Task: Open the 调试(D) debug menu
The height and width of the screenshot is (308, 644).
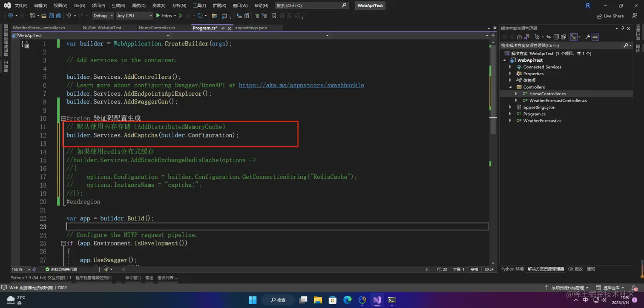Action: [138, 6]
